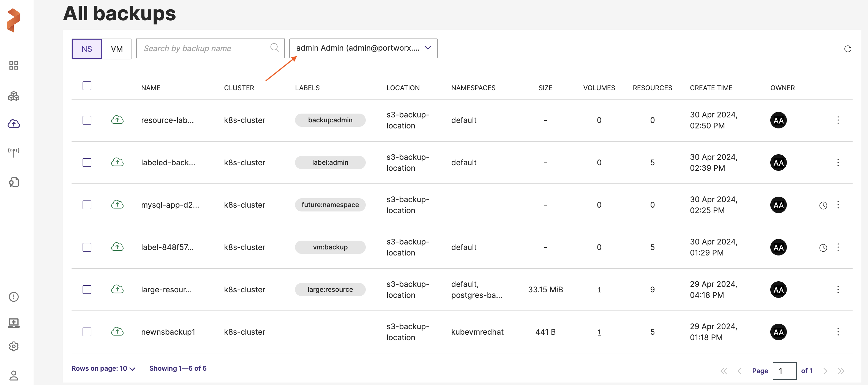This screenshot has width=868, height=385.
Task: Select the NS tab
Action: click(87, 49)
